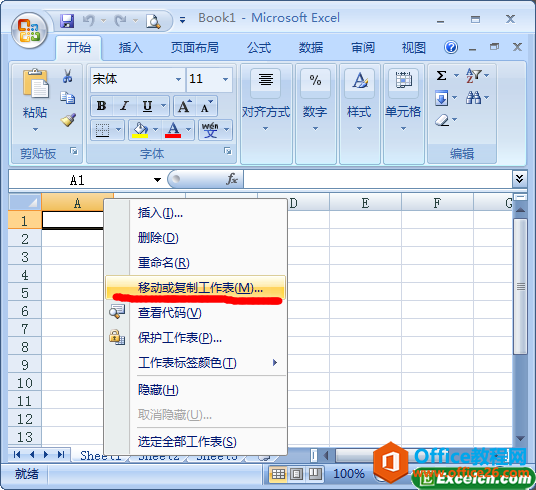The width and height of the screenshot is (536, 490).
Task: Toggle Underline formatting
Action: pos(147,106)
